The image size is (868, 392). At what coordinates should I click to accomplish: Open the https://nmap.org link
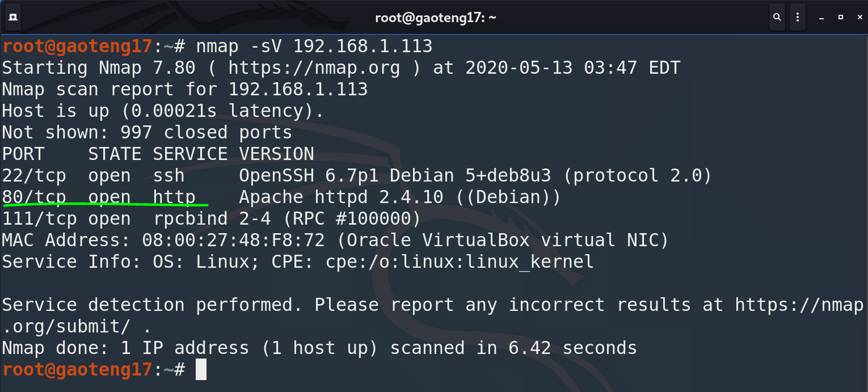click(314, 68)
